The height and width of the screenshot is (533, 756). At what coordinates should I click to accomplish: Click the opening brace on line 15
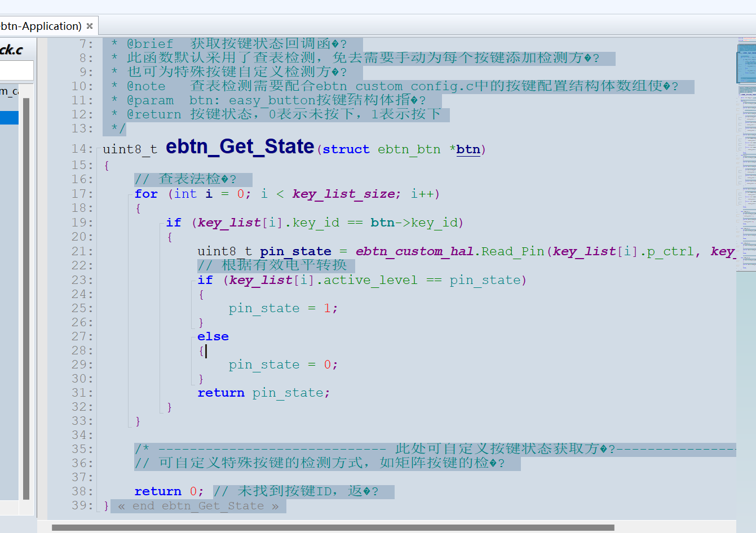tap(107, 166)
